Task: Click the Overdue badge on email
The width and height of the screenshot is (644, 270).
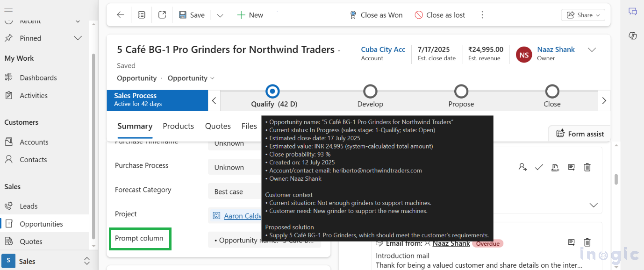Action: 487,243
